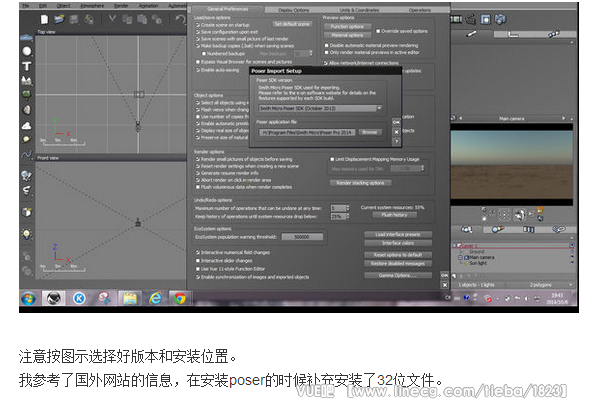Select the Sphere primitive tool

27,51
